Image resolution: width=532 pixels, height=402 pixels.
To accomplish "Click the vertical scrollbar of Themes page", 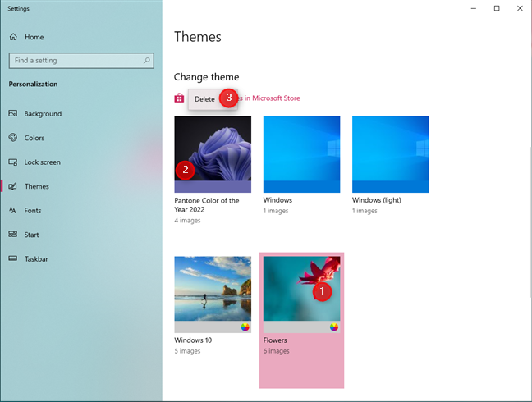I will pos(530,222).
